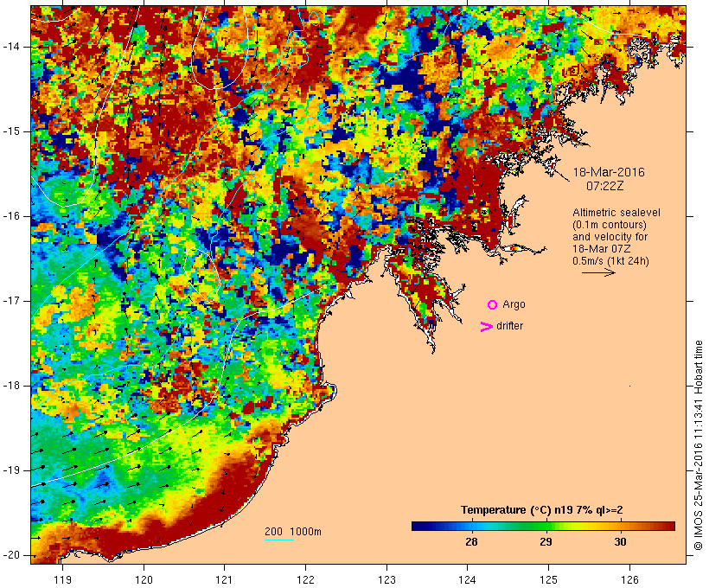709x588 pixels.
Task: Click the 'and velocity for' text line
Action: pyautogui.click(x=610, y=237)
